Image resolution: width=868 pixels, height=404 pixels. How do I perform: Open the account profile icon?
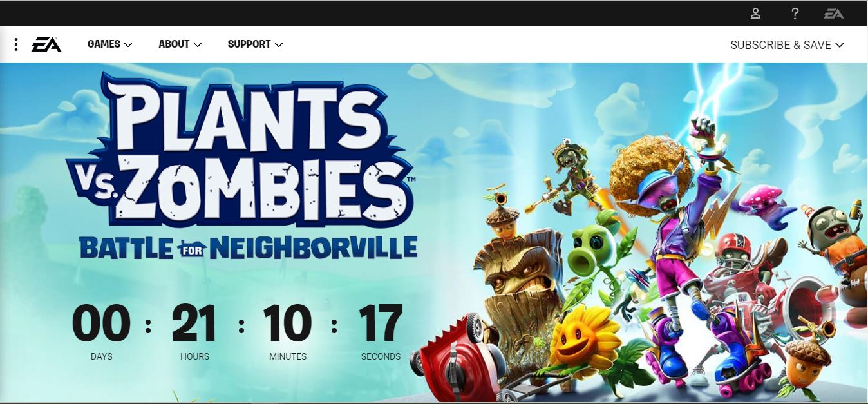(x=756, y=14)
